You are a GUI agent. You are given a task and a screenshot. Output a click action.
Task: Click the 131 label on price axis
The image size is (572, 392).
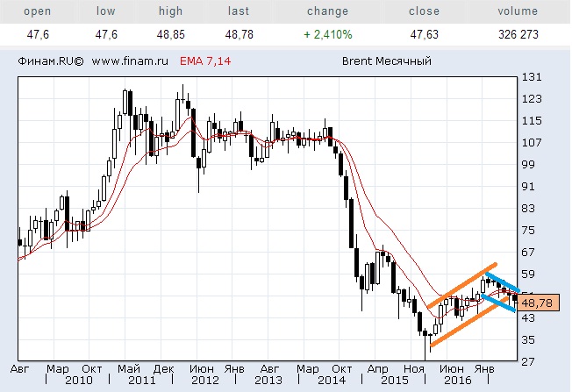coord(530,77)
